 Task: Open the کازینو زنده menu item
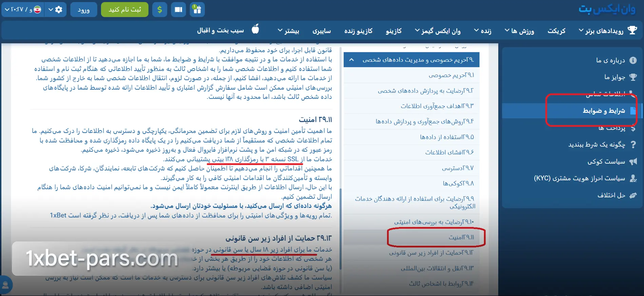tap(358, 31)
